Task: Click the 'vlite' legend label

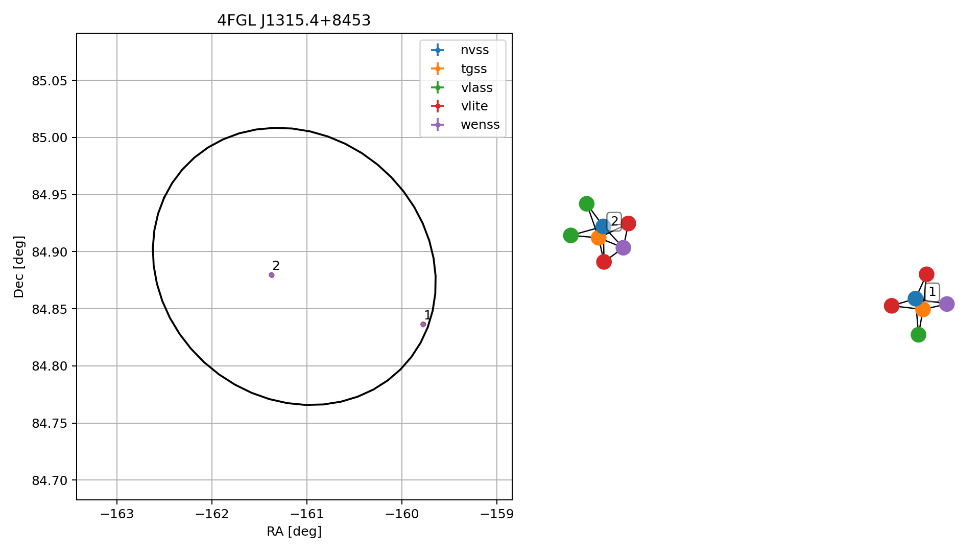Action: click(474, 106)
